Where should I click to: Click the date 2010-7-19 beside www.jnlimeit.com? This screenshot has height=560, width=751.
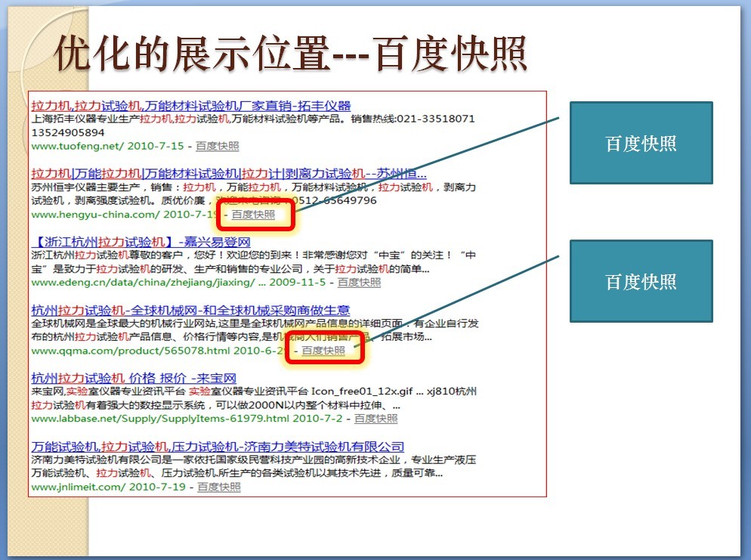click(x=157, y=487)
